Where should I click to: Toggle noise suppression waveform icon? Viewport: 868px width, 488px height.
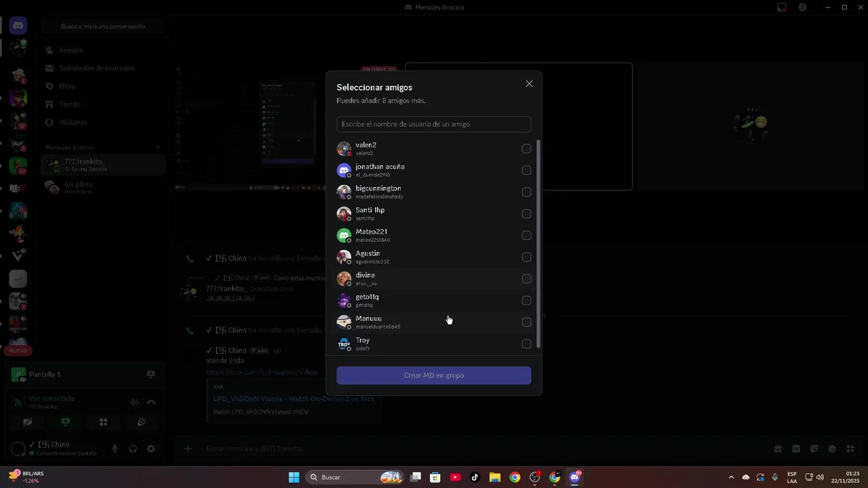coord(134,402)
